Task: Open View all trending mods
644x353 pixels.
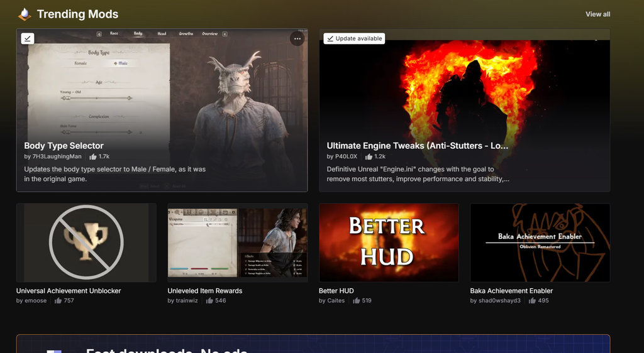Action: coord(597,14)
